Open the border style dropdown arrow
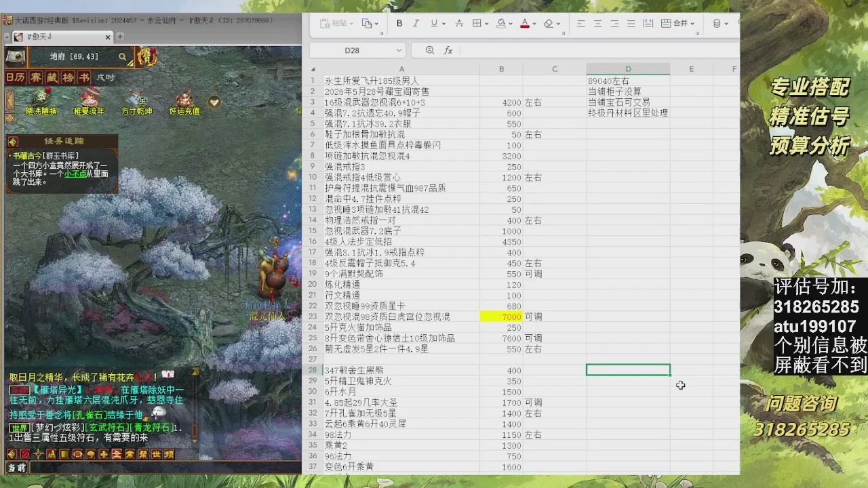868x488 pixels. [x=487, y=24]
